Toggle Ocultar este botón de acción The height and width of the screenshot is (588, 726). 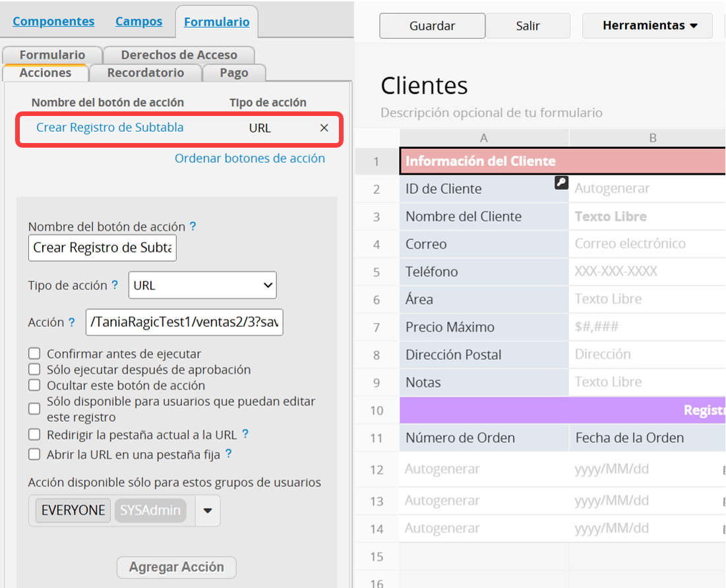point(34,386)
